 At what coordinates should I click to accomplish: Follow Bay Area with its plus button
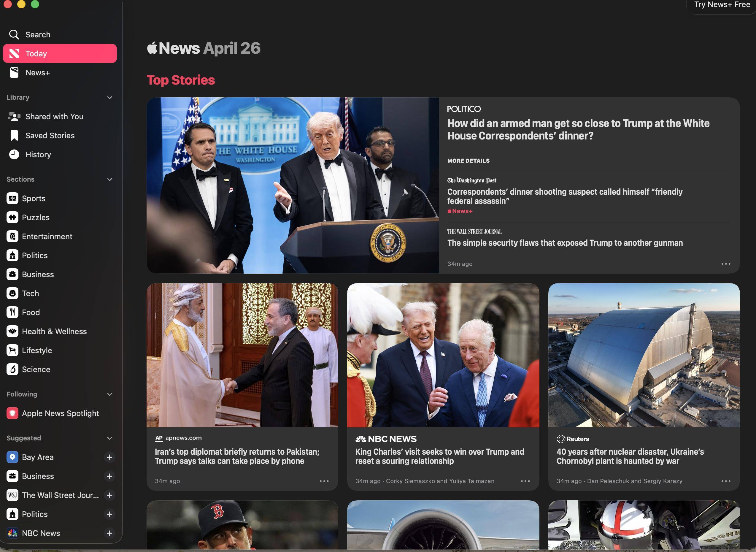click(x=109, y=457)
